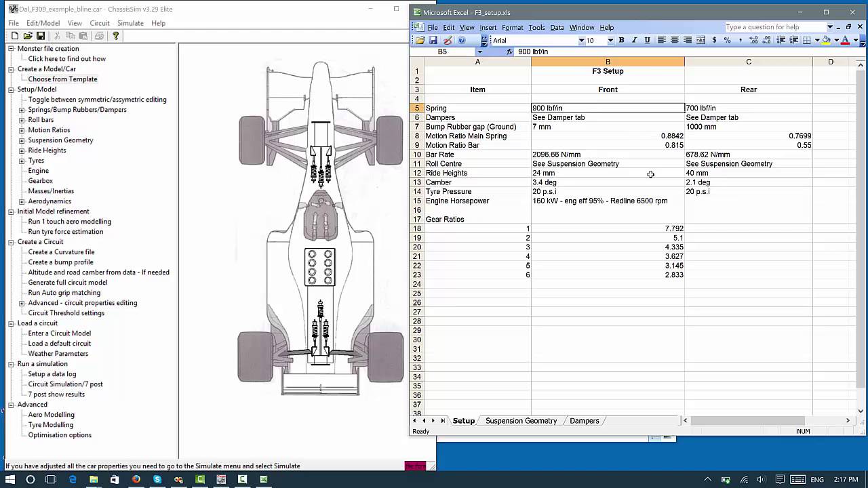Click the Fill Color bucket in Excel

(x=827, y=41)
